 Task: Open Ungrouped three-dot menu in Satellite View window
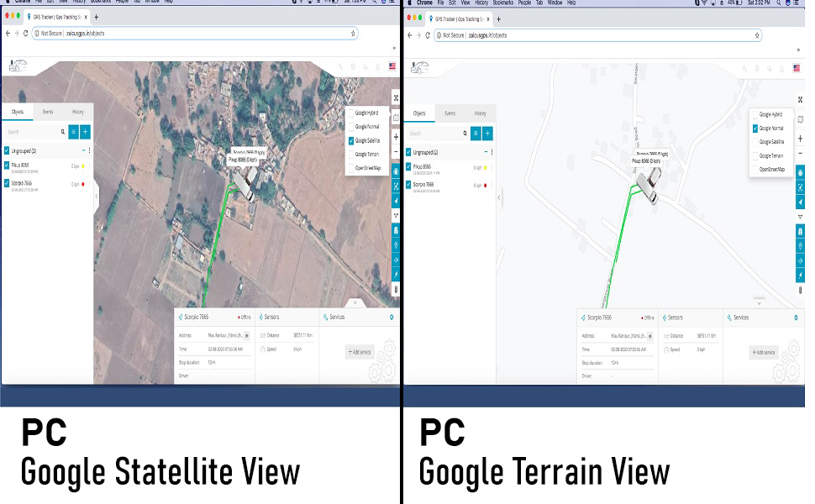(89, 150)
